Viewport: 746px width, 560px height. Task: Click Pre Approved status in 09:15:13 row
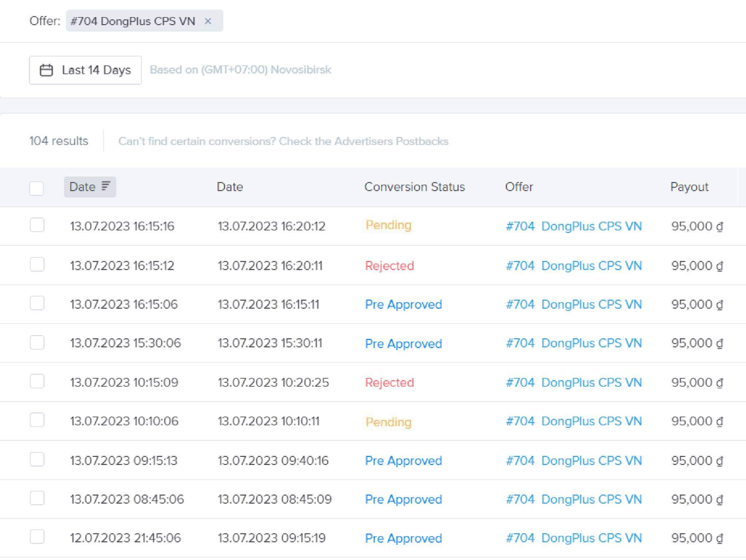click(x=404, y=461)
